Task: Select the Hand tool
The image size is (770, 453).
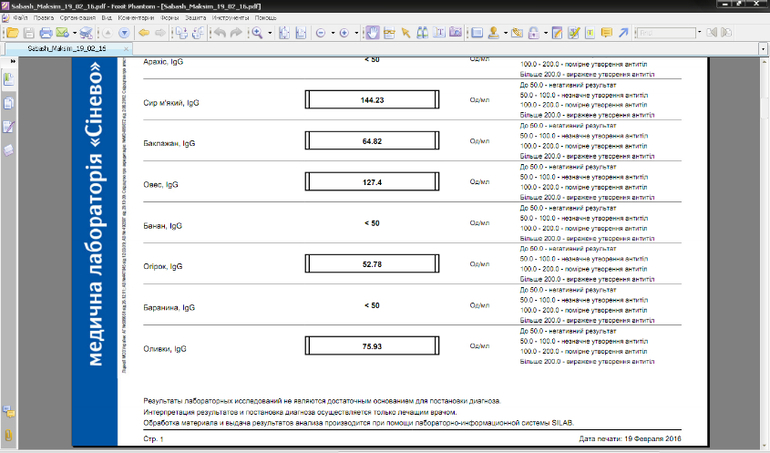Action: point(371,33)
